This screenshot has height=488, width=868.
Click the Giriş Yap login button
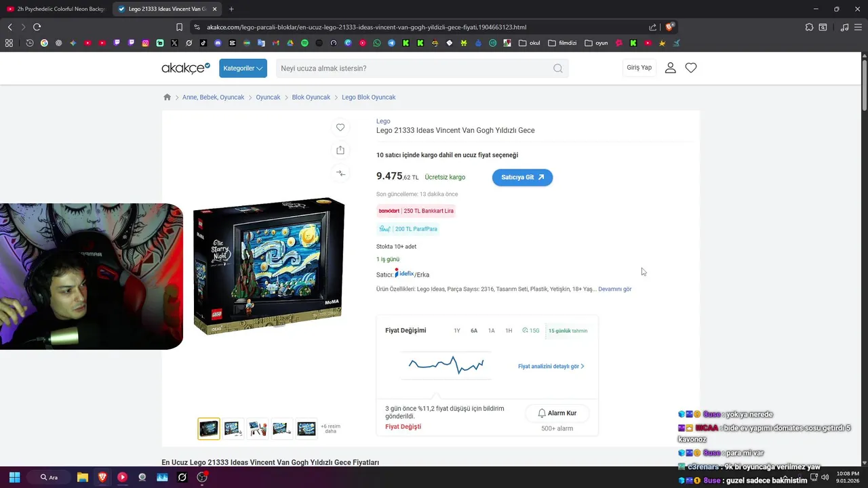pyautogui.click(x=639, y=68)
